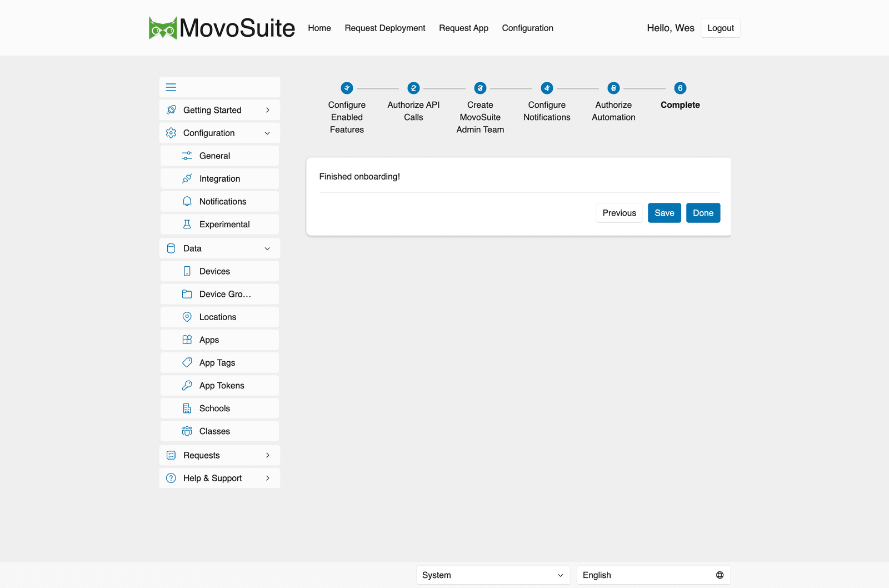
Task: Click the Help & Support question icon
Action: coord(171,478)
